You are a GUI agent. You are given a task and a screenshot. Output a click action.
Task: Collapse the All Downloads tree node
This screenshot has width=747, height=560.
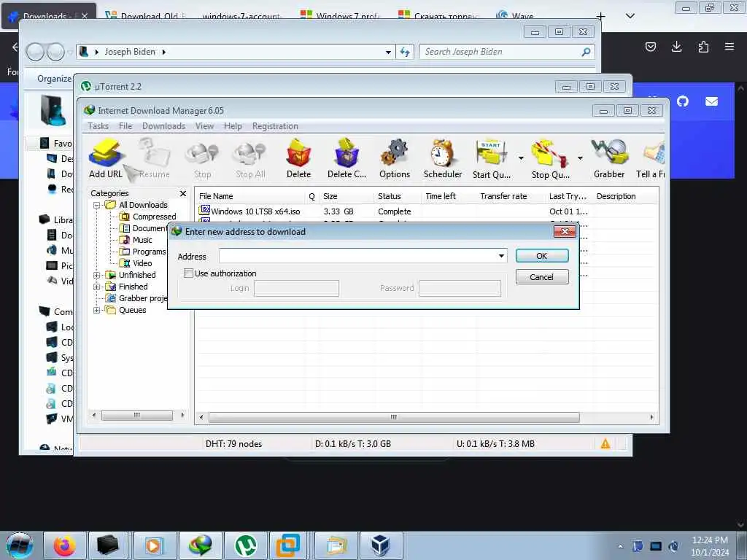(x=96, y=205)
